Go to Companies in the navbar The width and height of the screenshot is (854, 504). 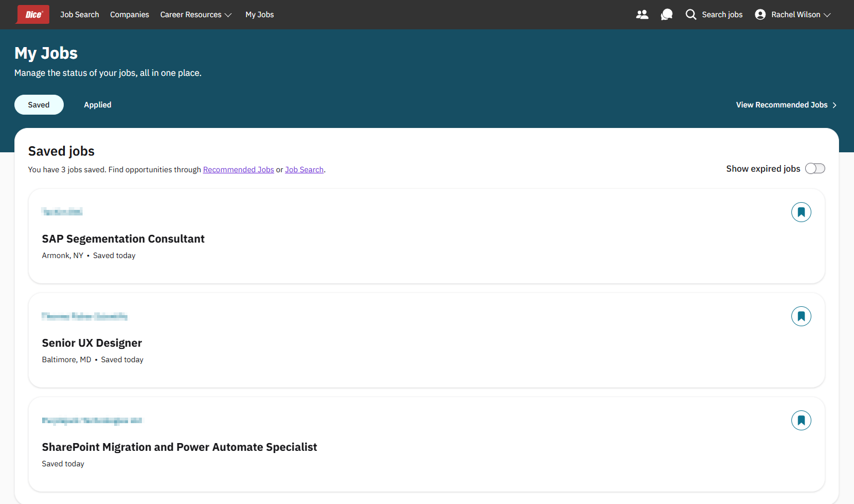pyautogui.click(x=129, y=14)
